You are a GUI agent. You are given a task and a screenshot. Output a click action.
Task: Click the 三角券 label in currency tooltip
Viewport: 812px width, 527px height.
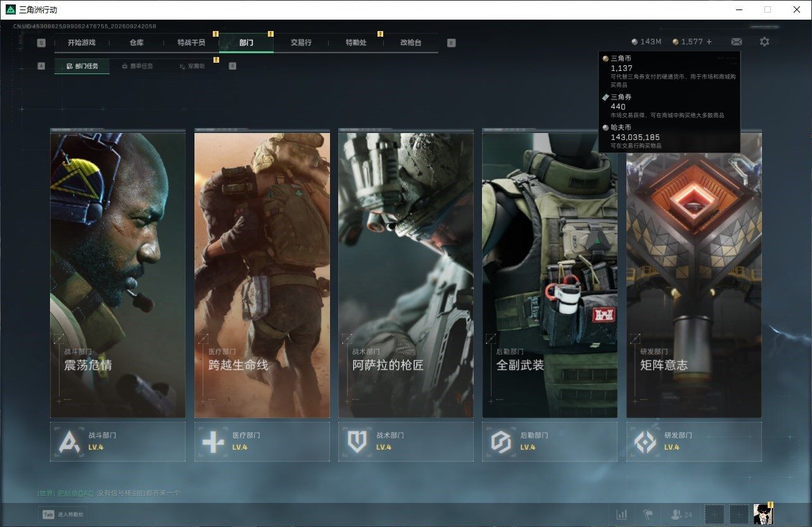click(x=621, y=97)
